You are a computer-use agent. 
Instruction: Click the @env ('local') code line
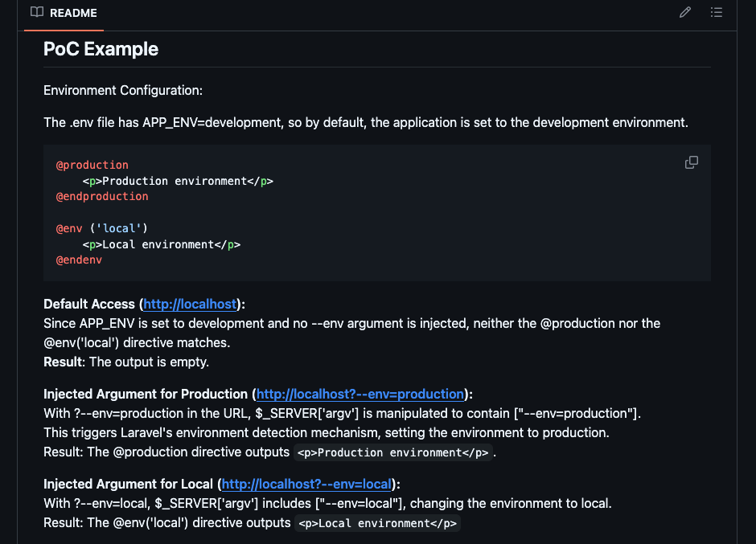click(x=102, y=228)
